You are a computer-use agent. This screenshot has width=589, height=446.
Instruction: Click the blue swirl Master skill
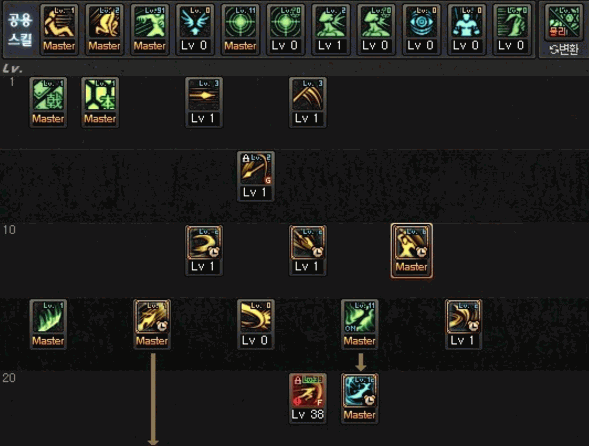coord(359,399)
